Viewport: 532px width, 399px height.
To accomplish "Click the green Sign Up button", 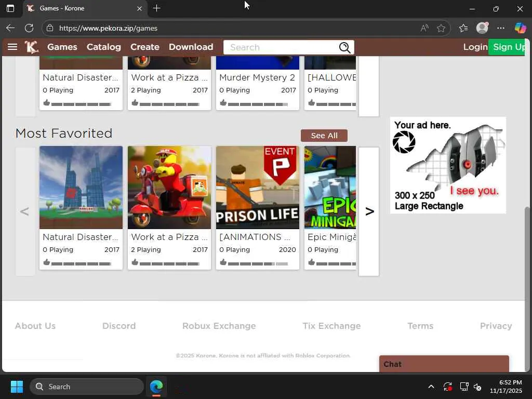I will coord(507,47).
